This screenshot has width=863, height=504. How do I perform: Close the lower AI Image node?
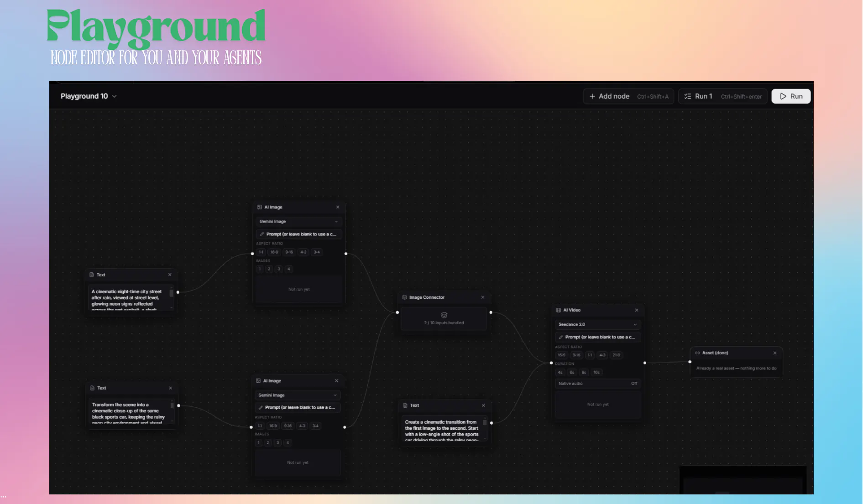pyautogui.click(x=336, y=381)
